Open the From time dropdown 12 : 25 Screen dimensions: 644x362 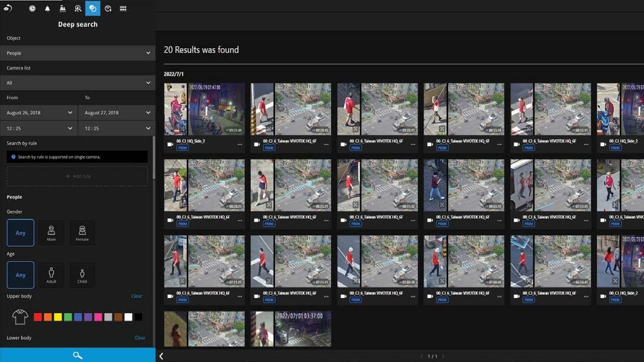pyautogui.click(x=39, y=128)
